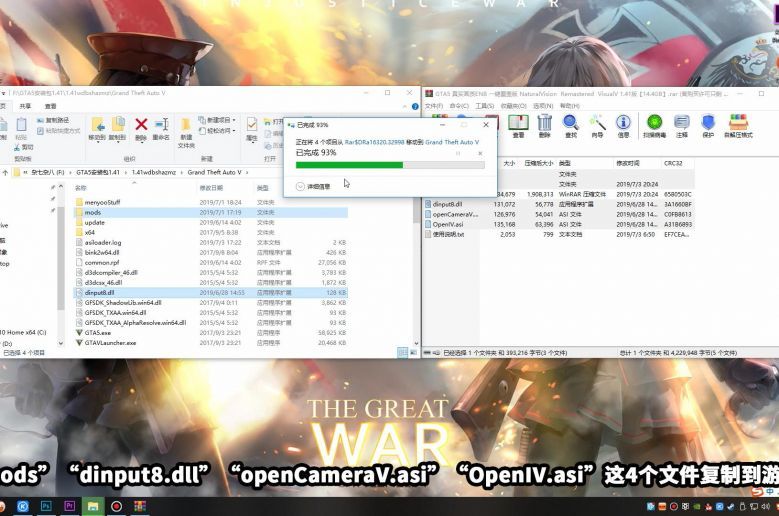The height and width of the screenshot is (516, 779).
Task: Open WinRAR File menu
Action: (x=434, y=106)
